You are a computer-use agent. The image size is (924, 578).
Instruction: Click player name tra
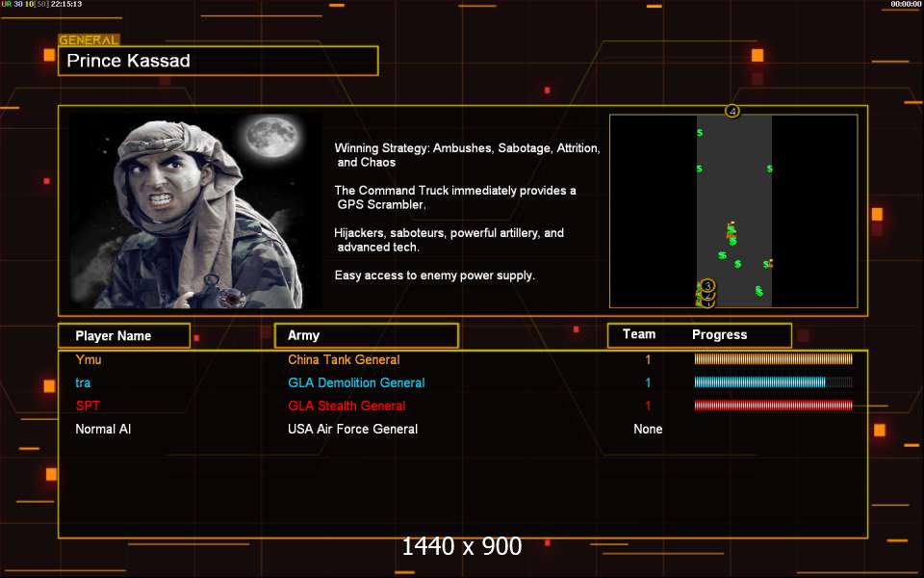[x=83, y=382]
